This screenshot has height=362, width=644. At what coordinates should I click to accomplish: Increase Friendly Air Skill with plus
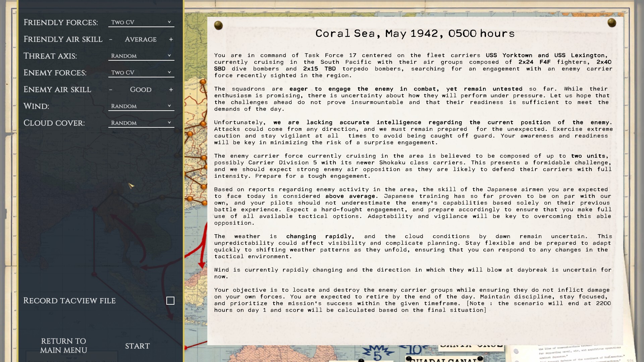pyautogui.click(x=171, y=40)
